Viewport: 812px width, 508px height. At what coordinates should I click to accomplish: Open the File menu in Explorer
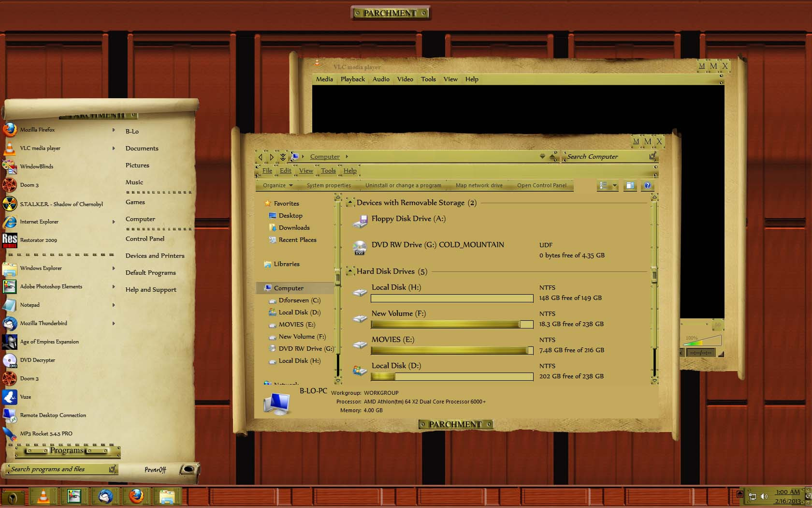click(267, 171)
